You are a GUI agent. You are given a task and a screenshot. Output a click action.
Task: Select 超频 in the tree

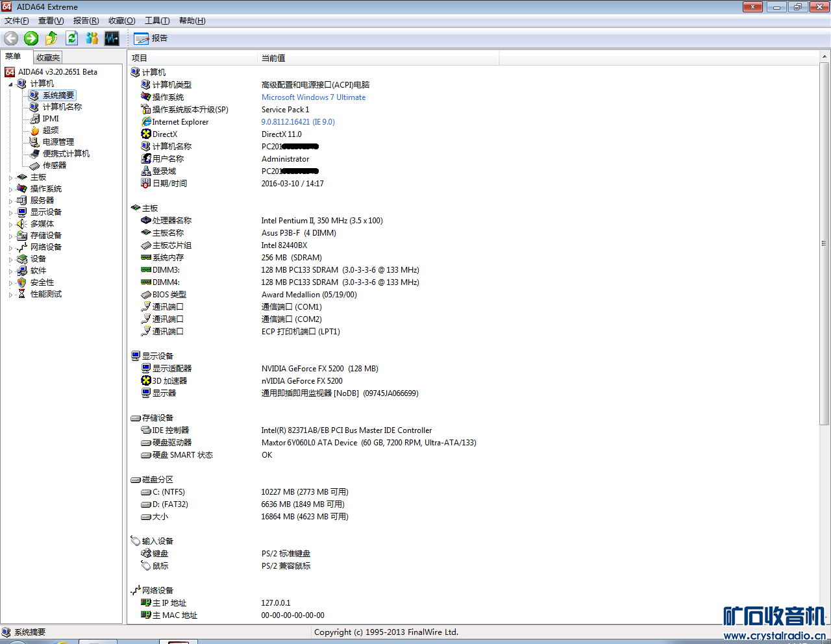coord(51,130)
